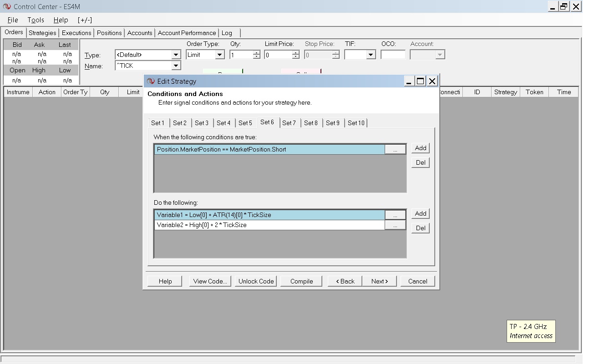Open the TIF dropdown
Screen dimensions: 589x364
coord(371,55)
